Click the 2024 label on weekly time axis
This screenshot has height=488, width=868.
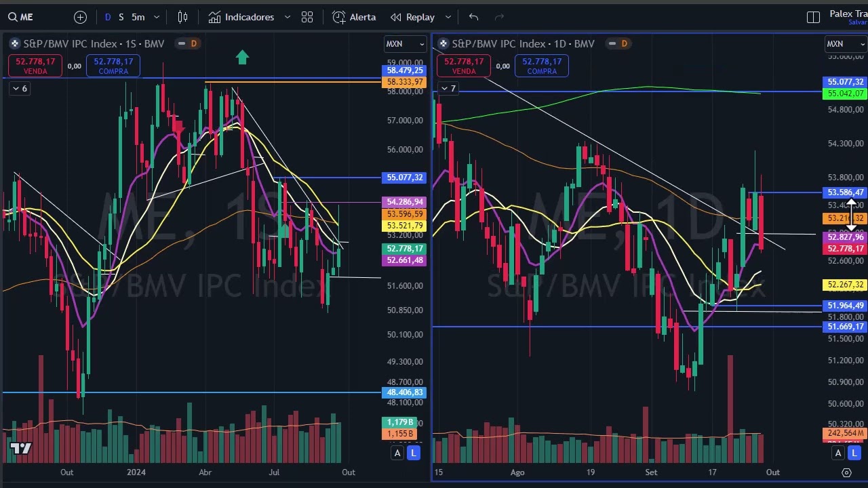click(x=136, y=472)
